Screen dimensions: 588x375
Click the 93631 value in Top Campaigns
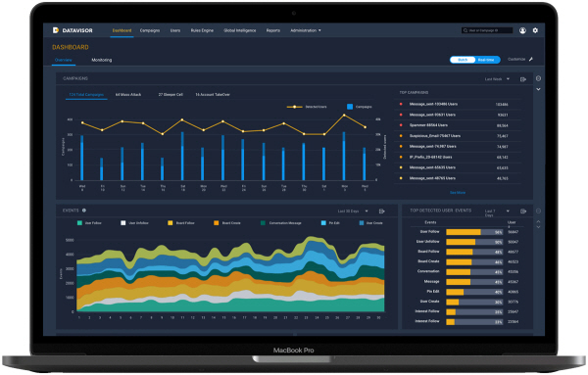coord(502,115)
